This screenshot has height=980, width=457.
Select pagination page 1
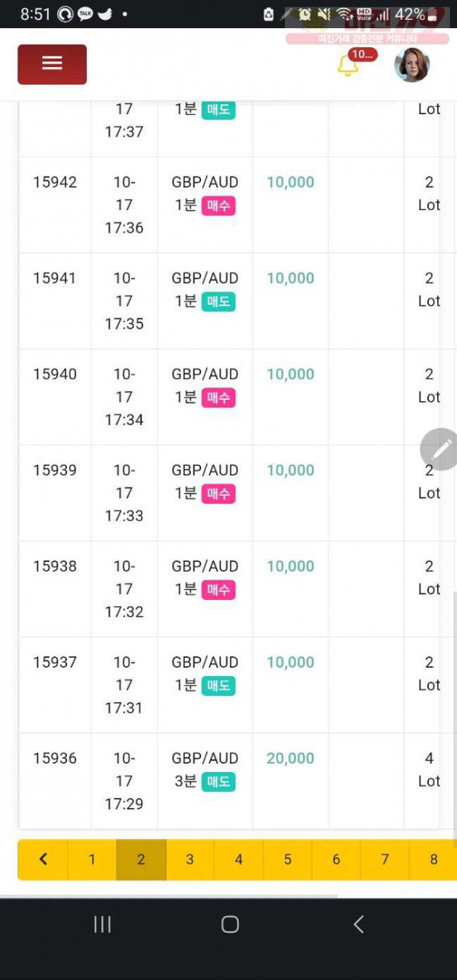coord(92,860)
